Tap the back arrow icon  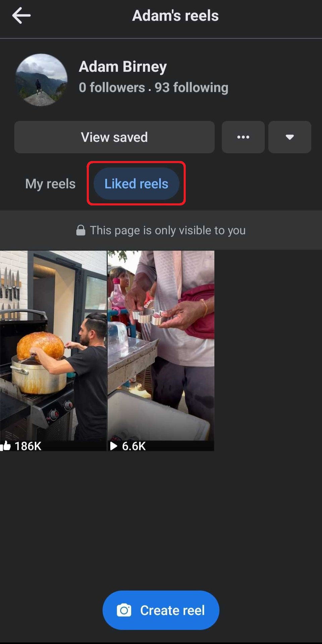(21, 15)
